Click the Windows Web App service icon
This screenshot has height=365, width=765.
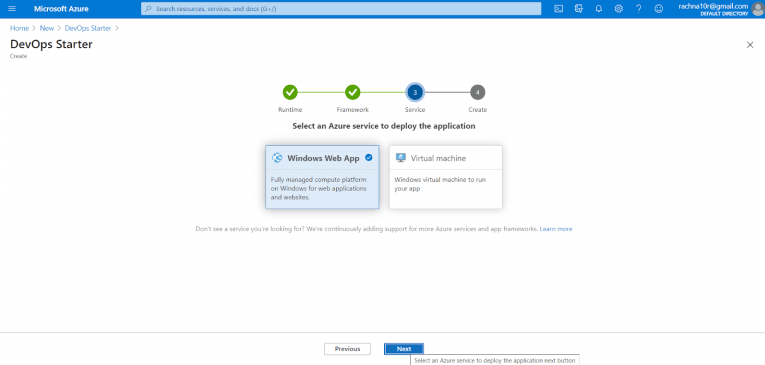[277, 158]
